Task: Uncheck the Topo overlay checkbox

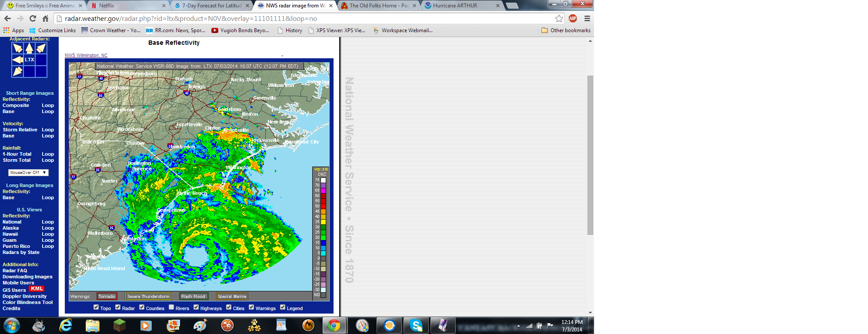Action: (96, 307)
